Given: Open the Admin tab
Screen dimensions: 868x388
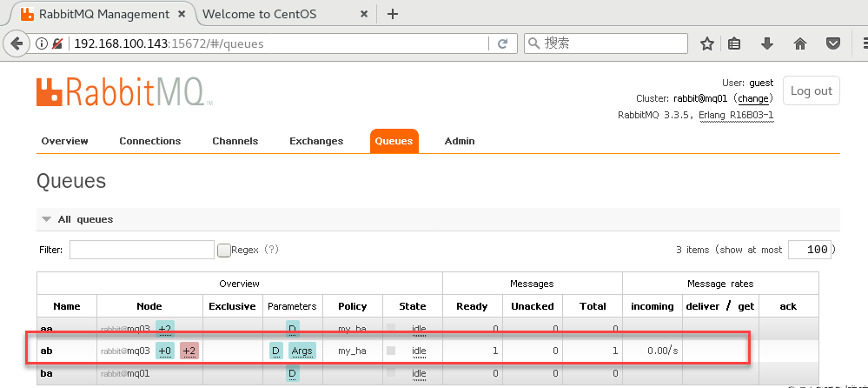Looking at the screenshot, I should pos(460,141).
